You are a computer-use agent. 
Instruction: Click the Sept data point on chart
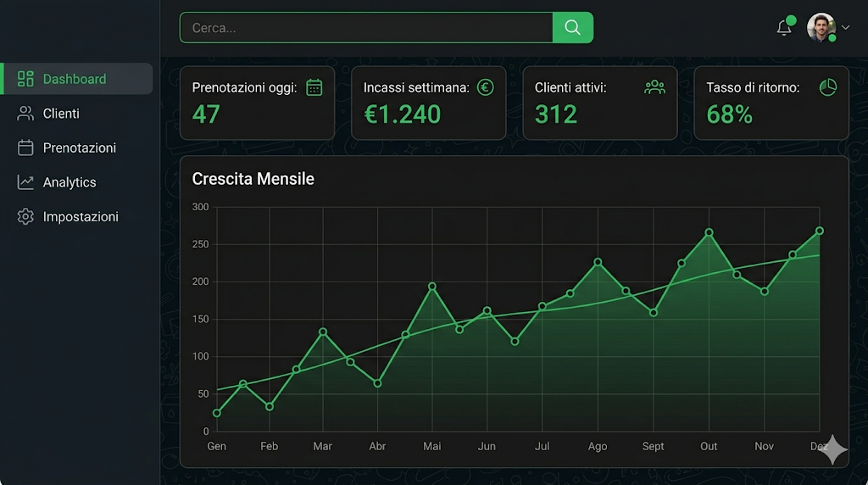coord(654,313)
